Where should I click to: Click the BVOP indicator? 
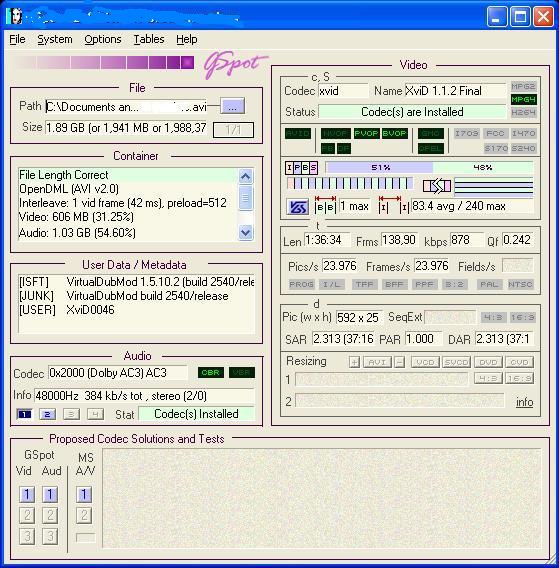pyautogui.click(x=395, y=134)
